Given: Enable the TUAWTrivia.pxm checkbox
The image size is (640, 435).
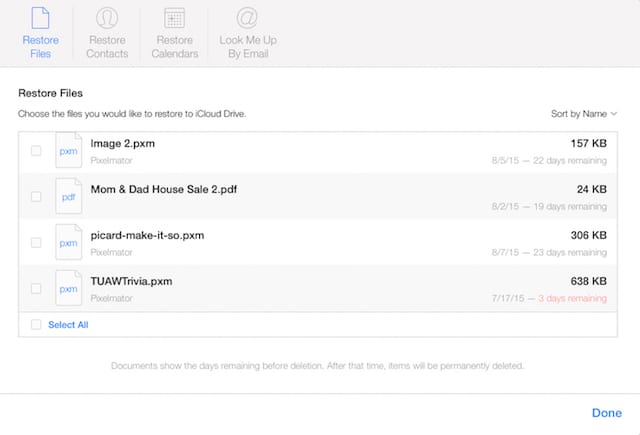Looking at the screenshot, I should coord(36,289).
